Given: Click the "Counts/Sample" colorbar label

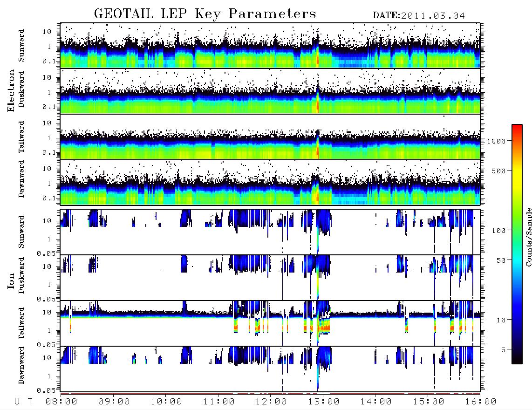Looking at the screenshot, I should pyautogui.click(x=528, y=237).
